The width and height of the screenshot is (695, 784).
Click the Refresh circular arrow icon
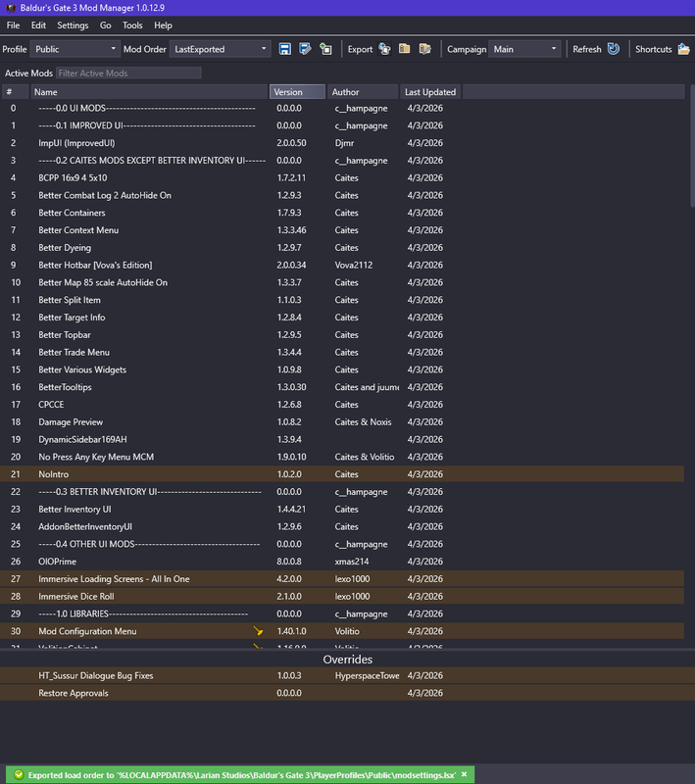614,49
